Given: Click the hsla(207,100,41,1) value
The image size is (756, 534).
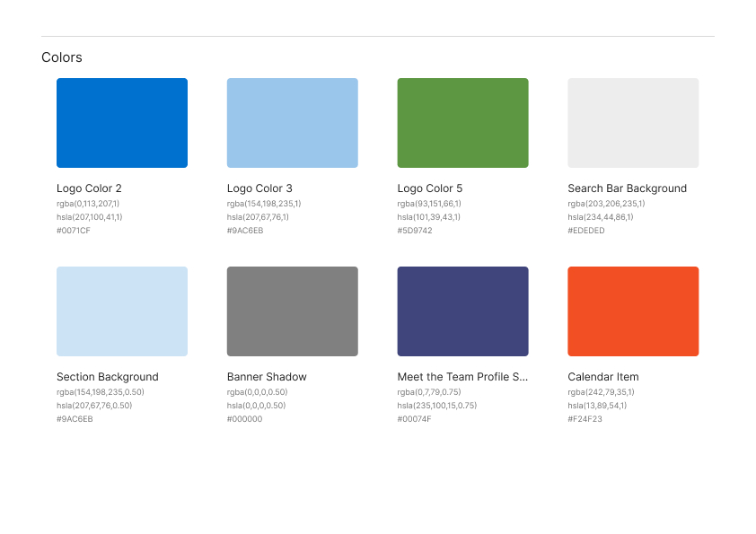Looking at the screenshot, I should click(89, 217).
